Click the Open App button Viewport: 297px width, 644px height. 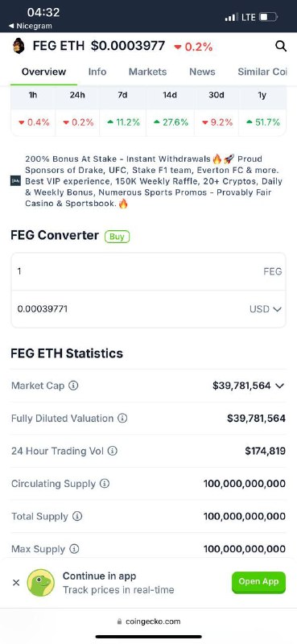pos(259,582)
